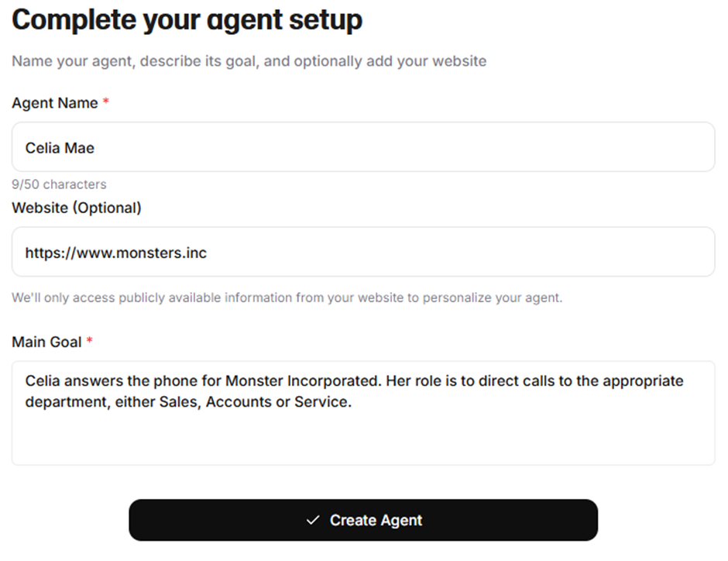The width and height of the screenshot is (728, 561).
Task: Click 'Sales, Accounts or Service' in goal text
Action: (x=255, y=401)
